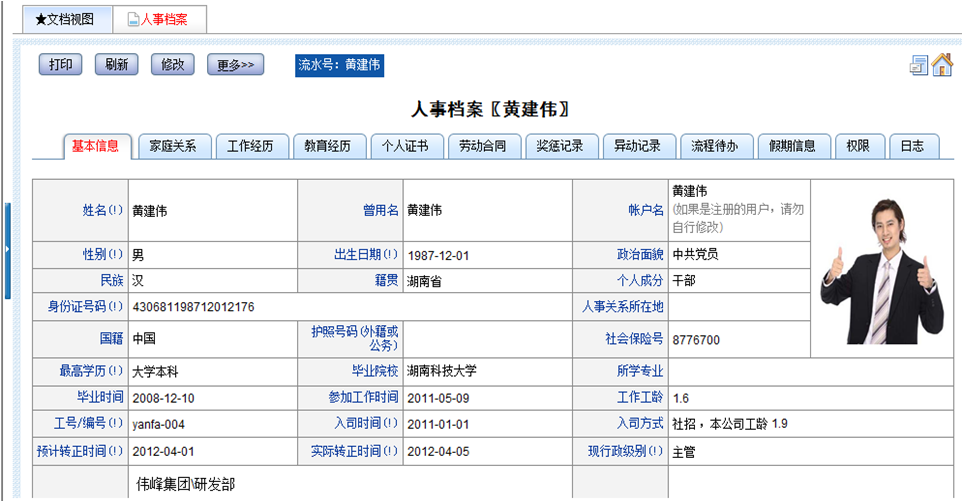Screen dimensions: 963x502
Task: Open the 奖惩记录 tab
Action: click(561, 146)
